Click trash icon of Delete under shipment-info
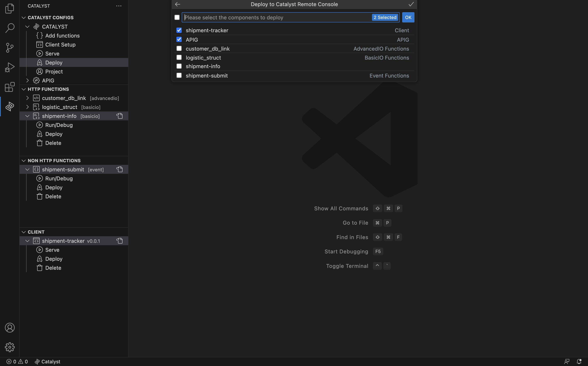Image resolution: width=588 pixels, height=366 pixels. pyautogui.click(x=39, y=143)
